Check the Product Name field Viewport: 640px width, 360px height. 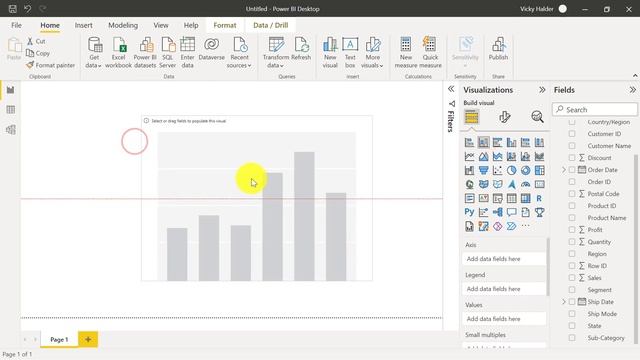[x=572, y=218]
